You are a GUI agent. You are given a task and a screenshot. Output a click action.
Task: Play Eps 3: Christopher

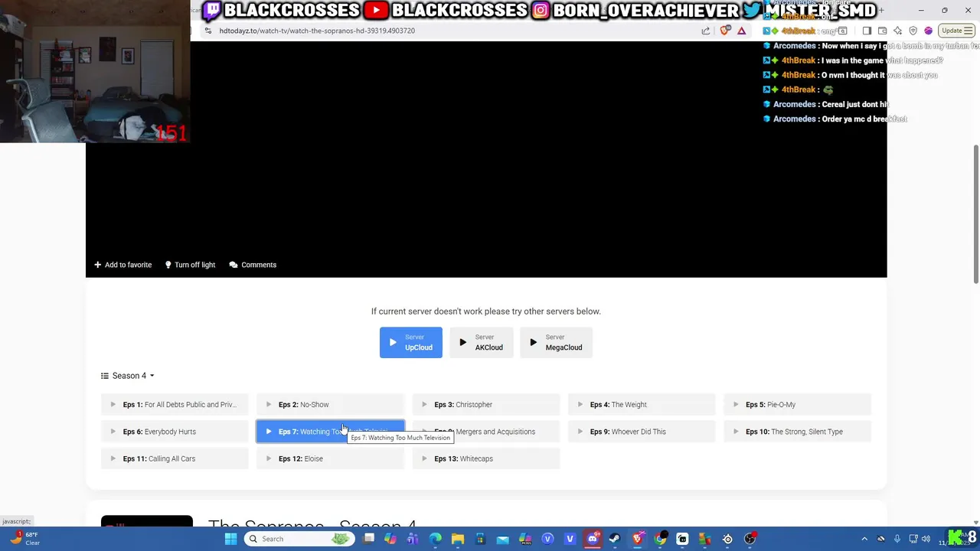pyautogui.click(x=486, y=405)
